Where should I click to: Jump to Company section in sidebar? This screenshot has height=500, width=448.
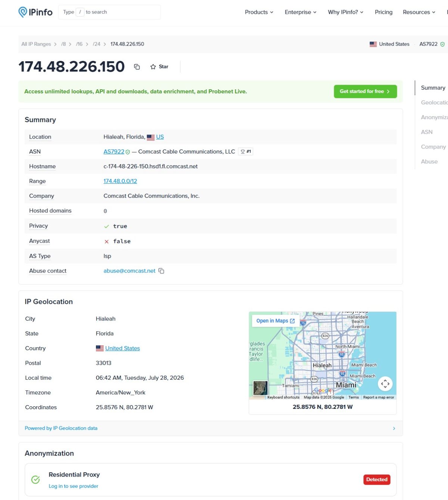pos(433,147)
